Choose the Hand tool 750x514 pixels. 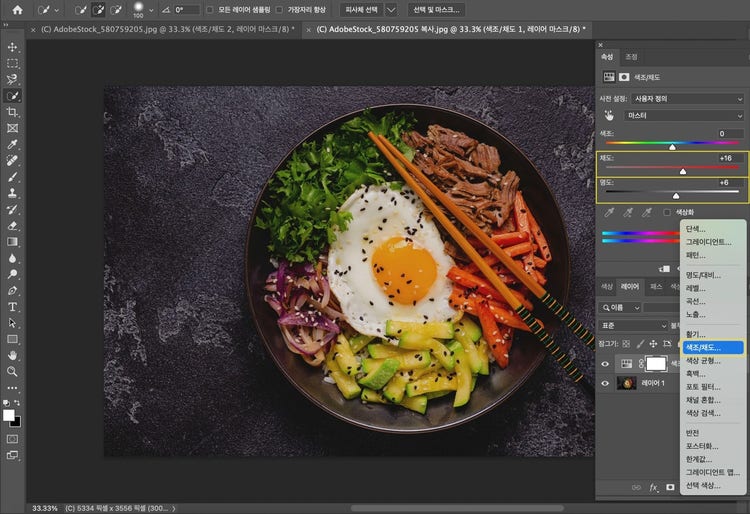click(x=13, y=355)
